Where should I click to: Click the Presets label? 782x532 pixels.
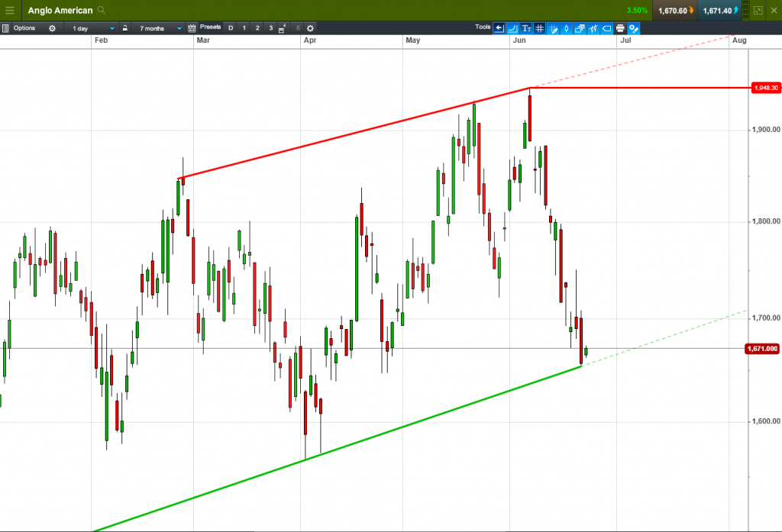[210, 27]
